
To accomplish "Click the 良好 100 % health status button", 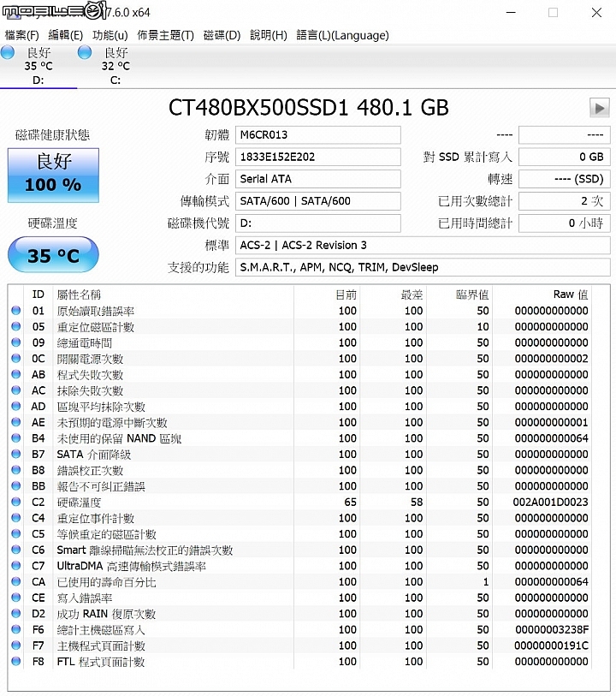I will click(53, 175).
